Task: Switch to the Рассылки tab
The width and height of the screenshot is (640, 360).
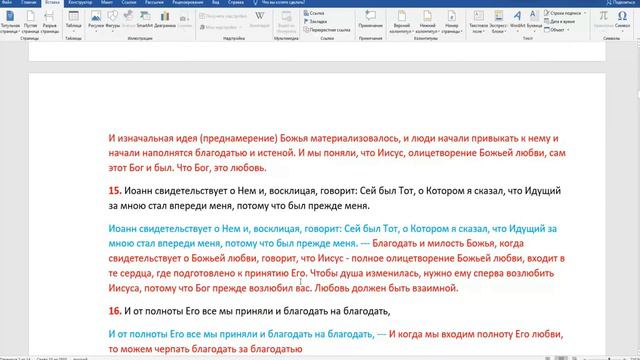Action: pos(154,2)
